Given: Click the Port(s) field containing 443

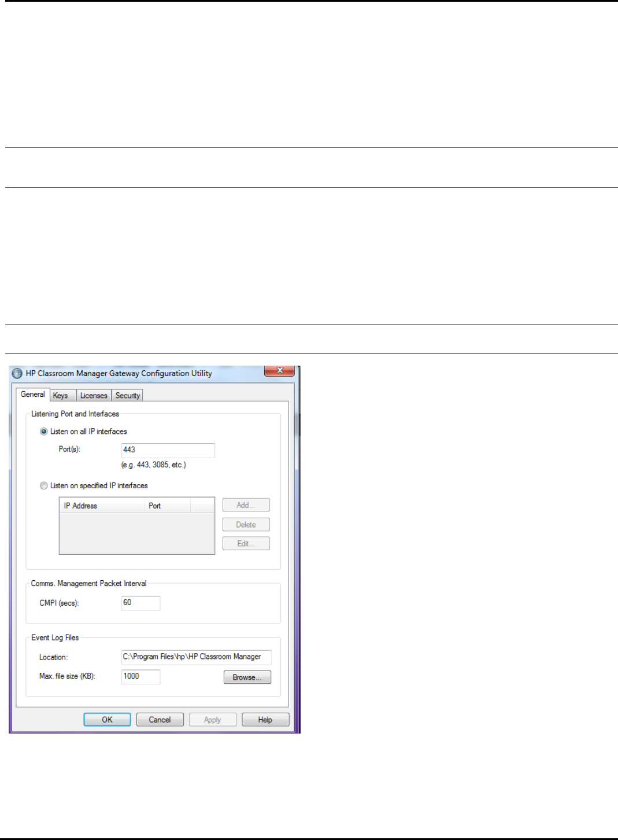Looking at the screenshot, I should coord(168,450).
